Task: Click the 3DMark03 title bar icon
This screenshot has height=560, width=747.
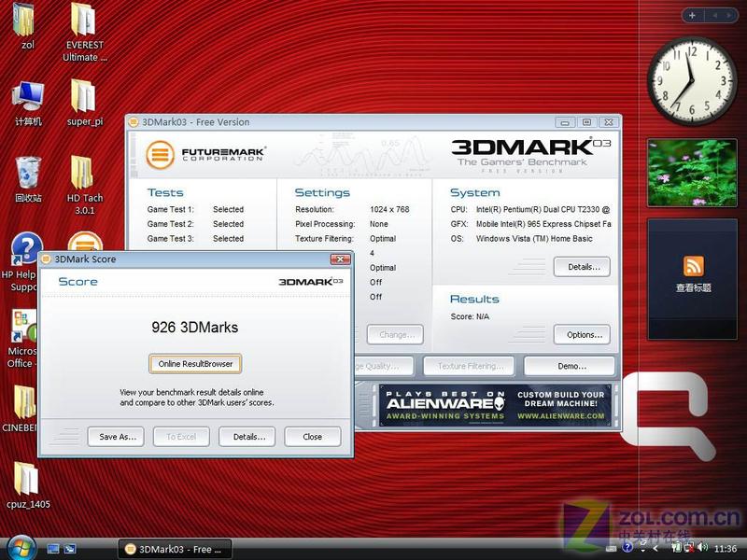Action: [134, 122]
